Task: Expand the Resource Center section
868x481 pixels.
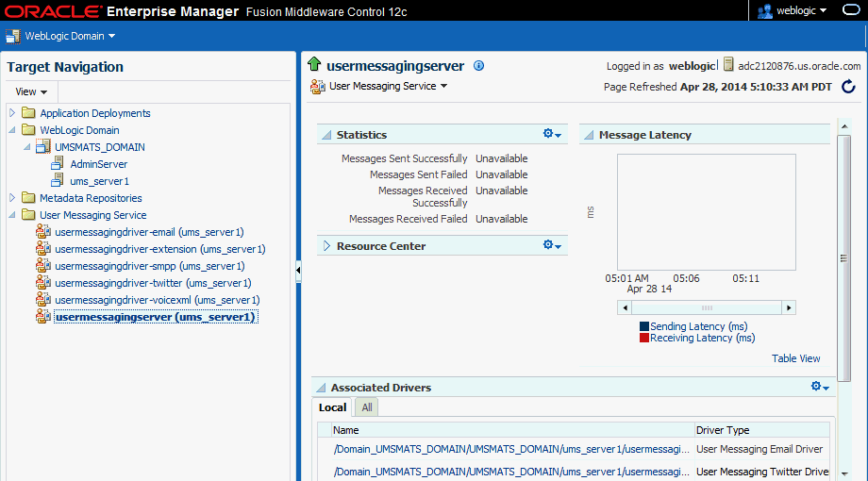Action: (326, 246)
